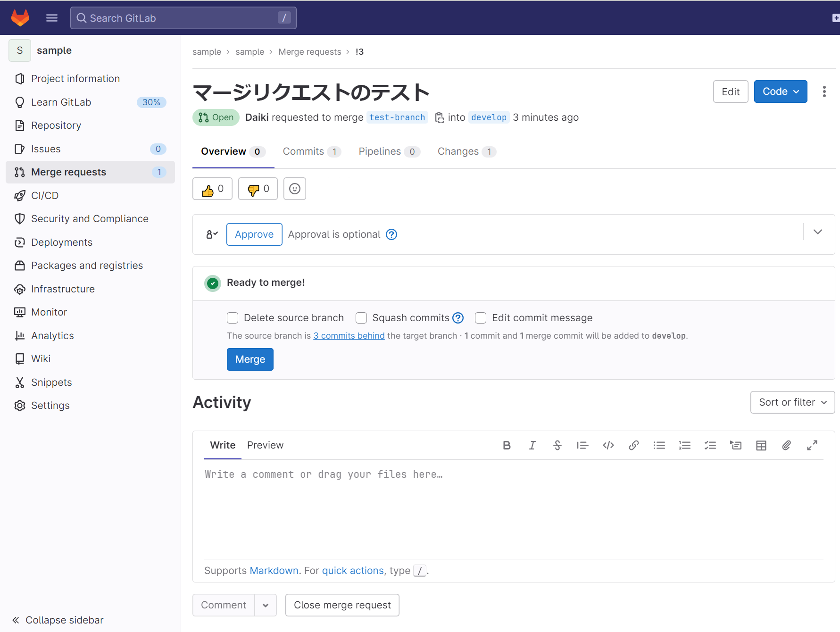Open the Code dropdown
840x632 pixels.
780,91
